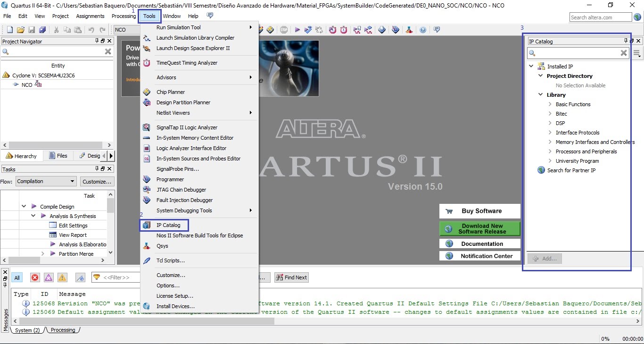Click Download New Software Release button

click(x=480, y=229)
